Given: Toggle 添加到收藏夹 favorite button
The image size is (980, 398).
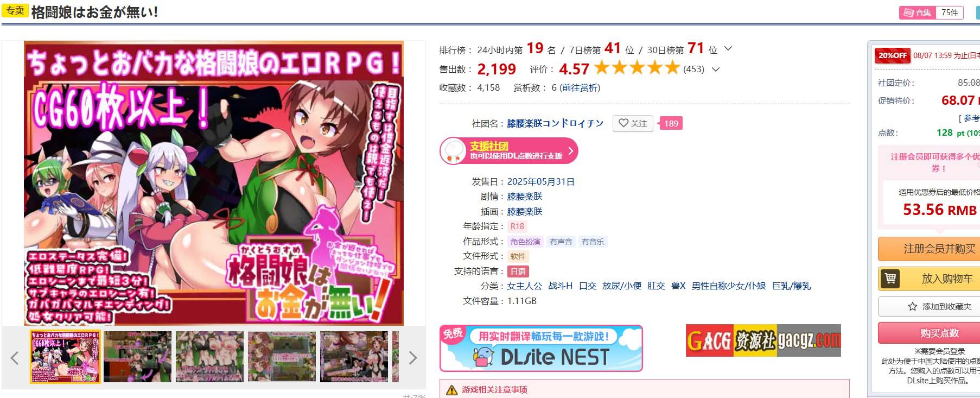Looking at the screenshot, I should [x=929, y=307].
